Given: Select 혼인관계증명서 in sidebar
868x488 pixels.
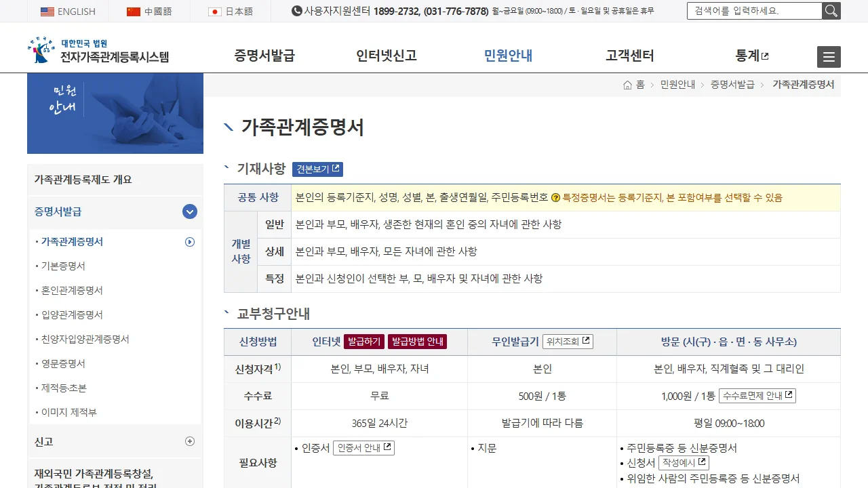Looking at the screenshot, I should click(72, 290).
